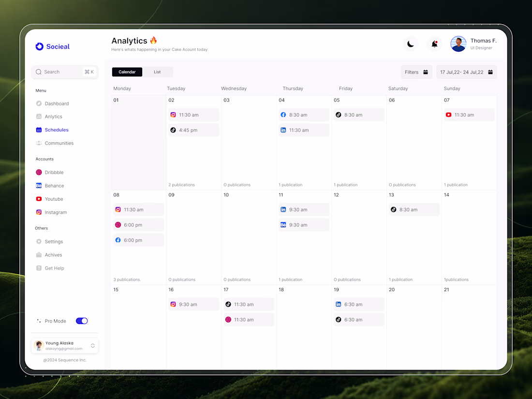This screenshot has width=532, height=399.
Task: Open the 17 Jul,22- 24 Jul,22 date range picker
Action: [467, 72]
